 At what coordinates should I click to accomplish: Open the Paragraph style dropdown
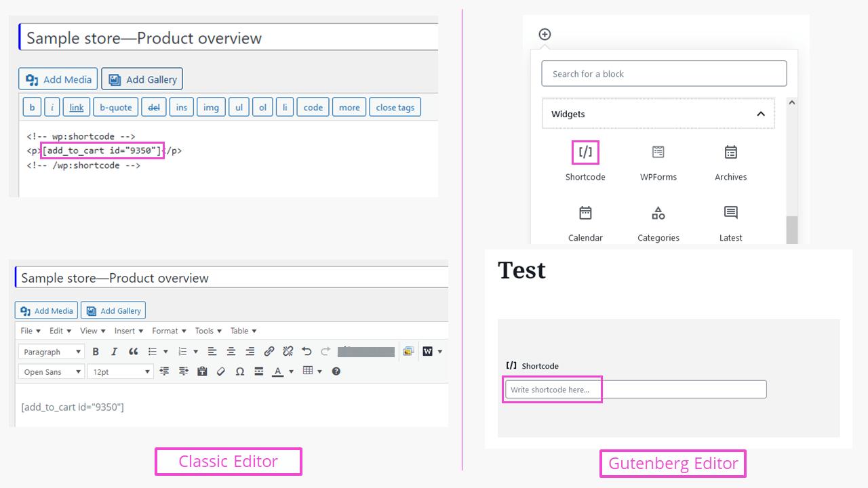pyautogui.click(x=50, y=351)
